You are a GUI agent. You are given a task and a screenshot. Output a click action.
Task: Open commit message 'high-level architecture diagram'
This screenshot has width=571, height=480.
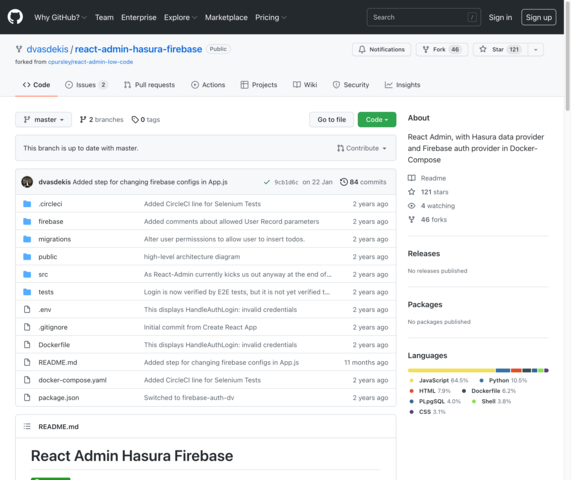point(192,257)
